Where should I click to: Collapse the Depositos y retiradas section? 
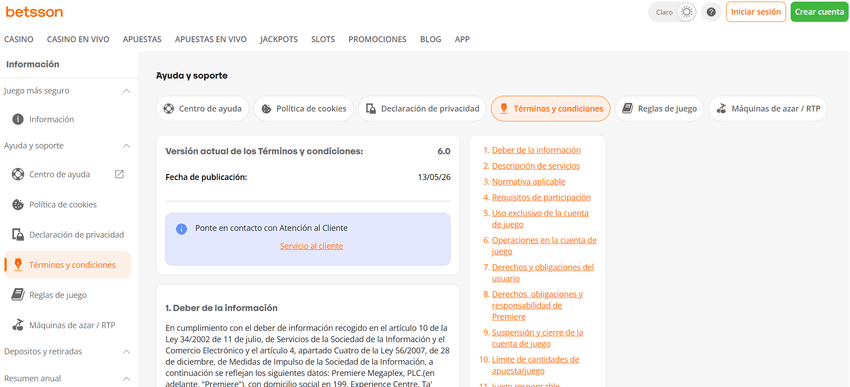point(126,352)
